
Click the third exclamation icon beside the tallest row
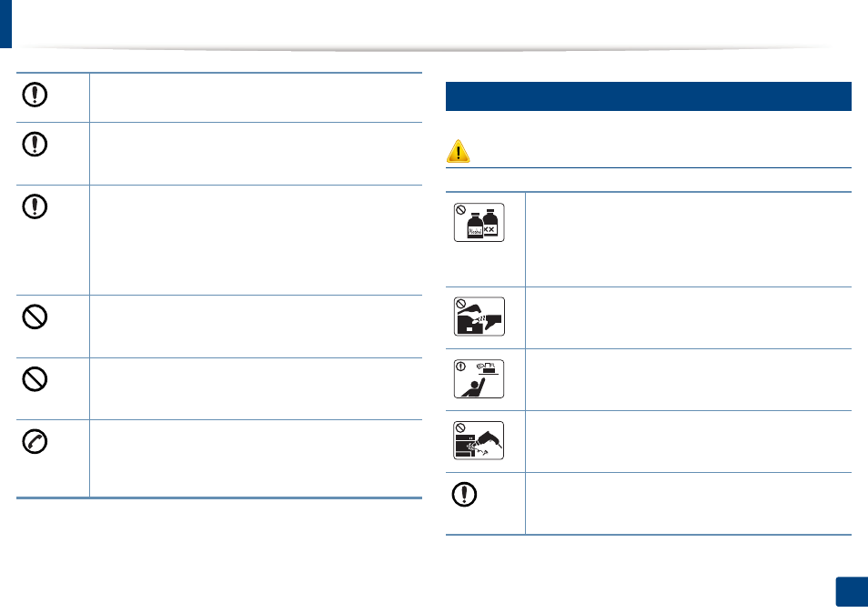[35, 207]
